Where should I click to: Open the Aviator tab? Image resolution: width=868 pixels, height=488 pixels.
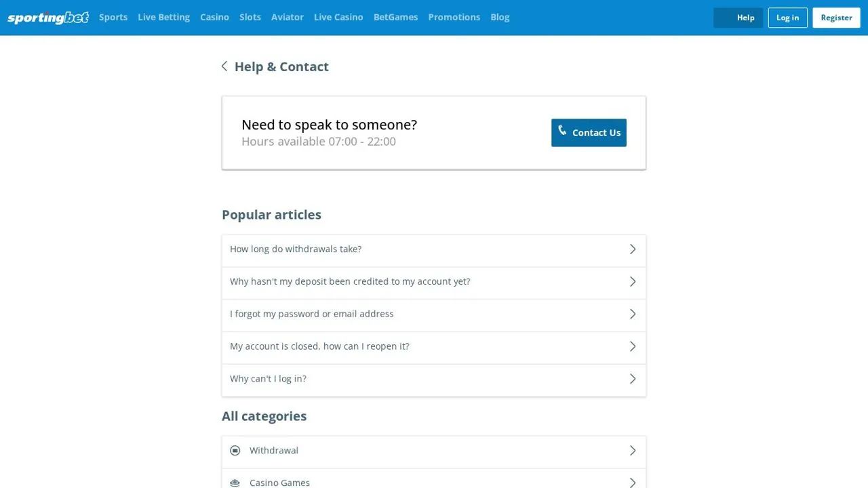click(x=288, y=17)
